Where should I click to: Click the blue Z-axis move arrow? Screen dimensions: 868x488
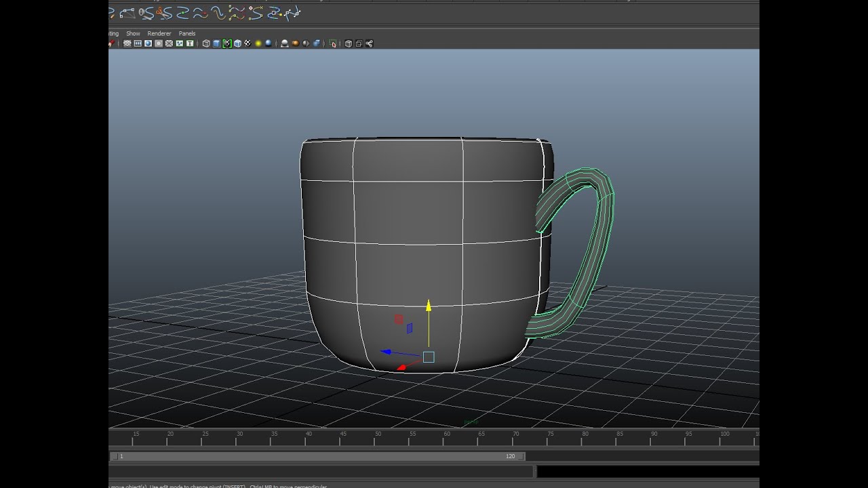pyautogui.click(x=386, y=352)
